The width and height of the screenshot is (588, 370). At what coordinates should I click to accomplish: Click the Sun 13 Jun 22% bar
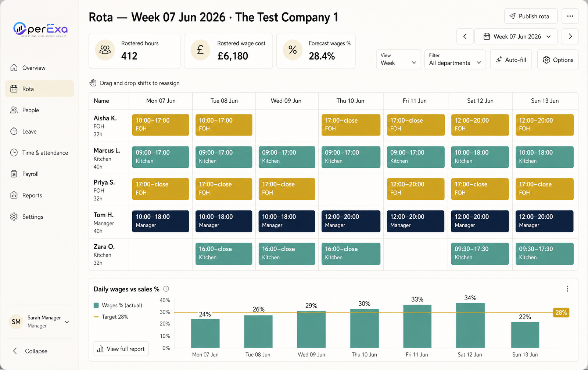tap(525, 335)
